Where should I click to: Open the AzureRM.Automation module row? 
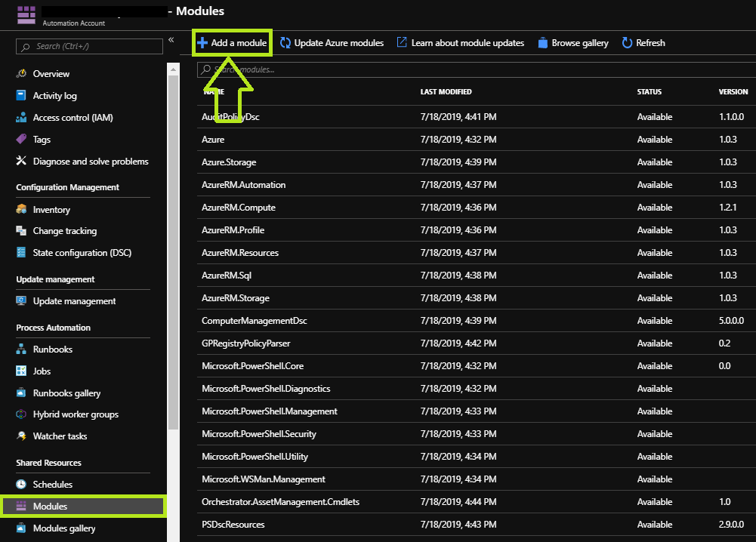pyautogui.click(x=477, y=184)
